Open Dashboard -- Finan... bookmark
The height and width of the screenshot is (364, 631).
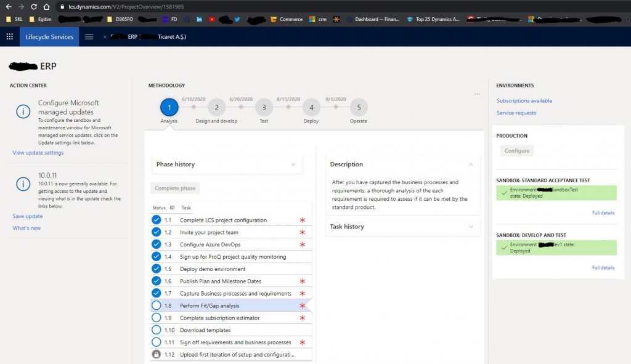(373, 19)
